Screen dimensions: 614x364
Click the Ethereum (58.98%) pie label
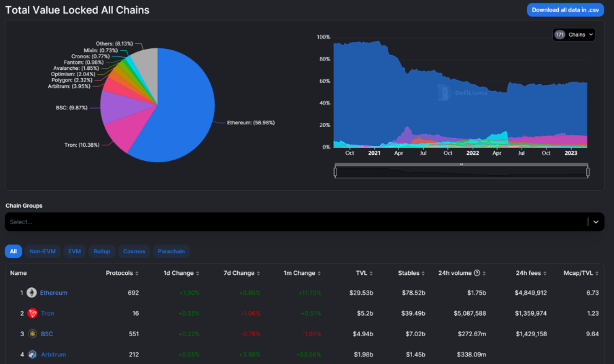(x=251, y=123)
